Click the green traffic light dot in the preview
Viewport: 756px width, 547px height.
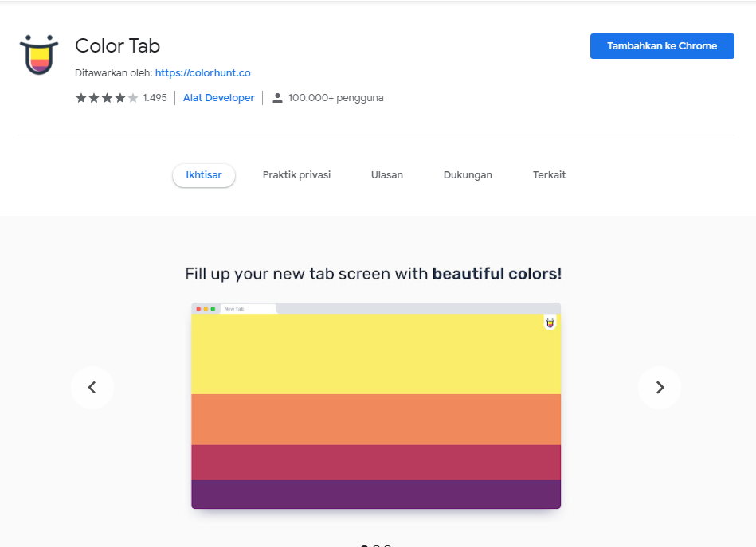pos(212,307)
